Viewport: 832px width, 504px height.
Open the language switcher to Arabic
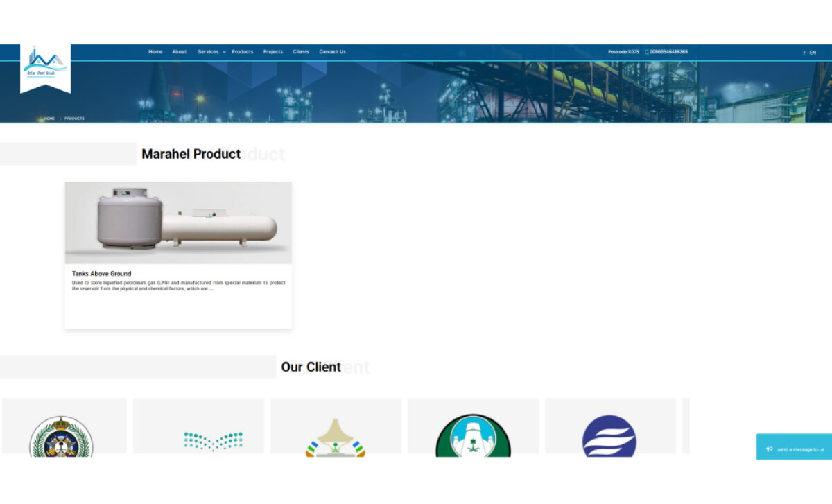804,51
